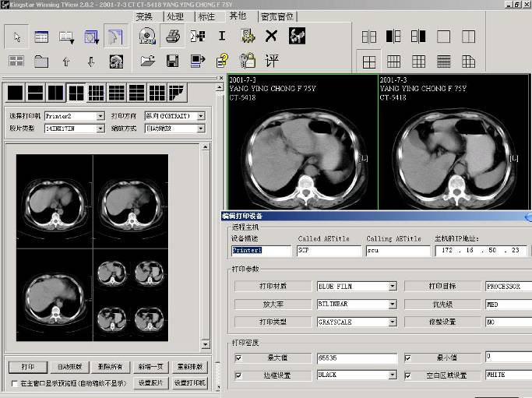
Task: Click the open folder icon with arrow
Action: point(147,61)
